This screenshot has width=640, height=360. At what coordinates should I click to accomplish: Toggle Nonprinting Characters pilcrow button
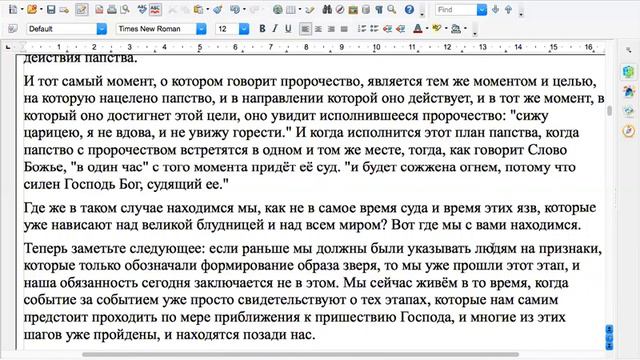[379, 9]
